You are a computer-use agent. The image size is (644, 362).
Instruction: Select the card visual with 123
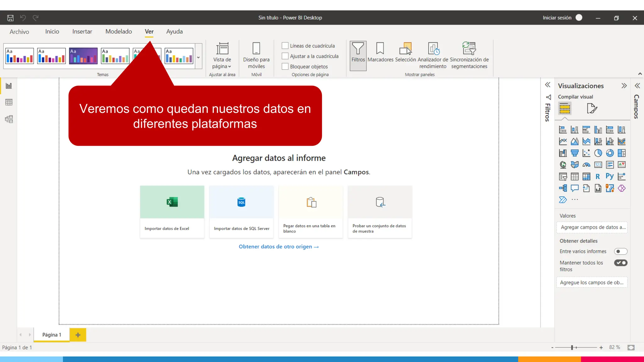[598, 165]
